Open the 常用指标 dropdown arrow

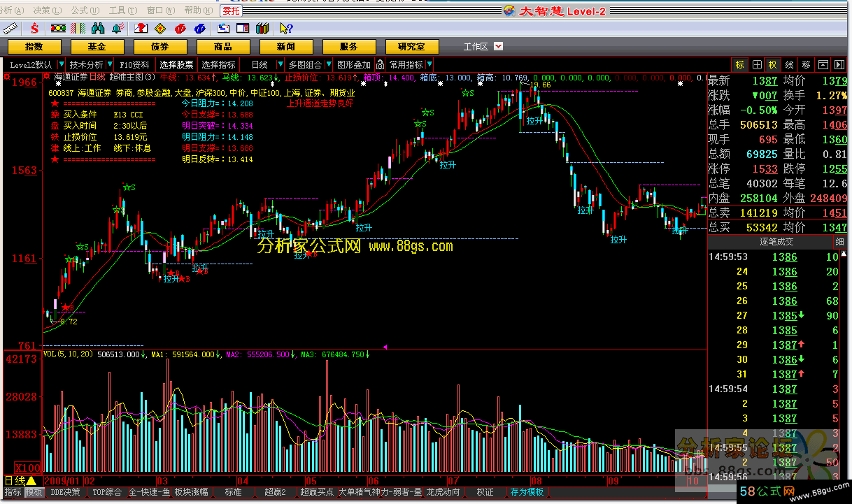(x=430, y=64)
